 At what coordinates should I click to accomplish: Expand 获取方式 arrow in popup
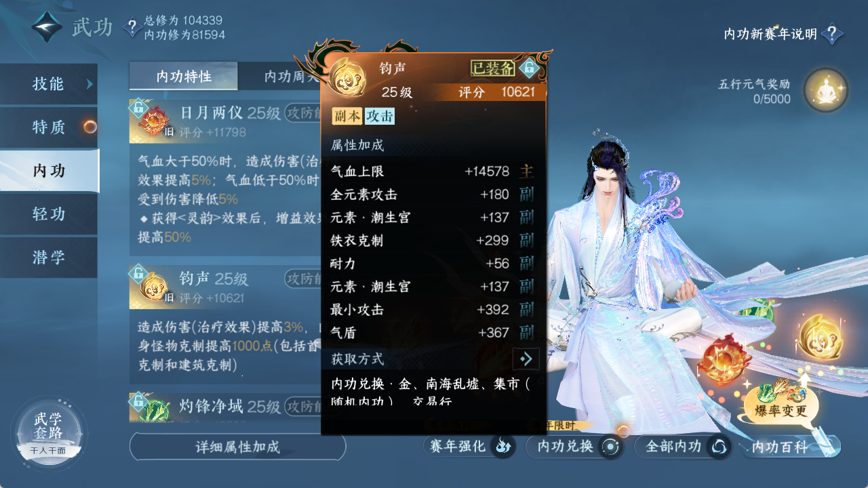[x=526, y=359]
